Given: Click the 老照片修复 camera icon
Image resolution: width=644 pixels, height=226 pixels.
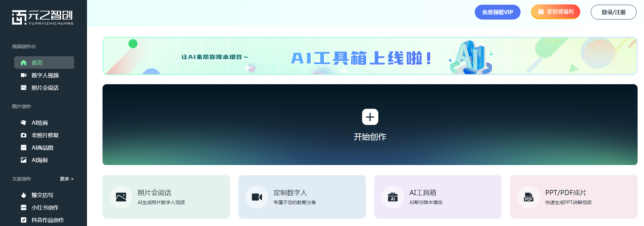Looking at the screenshot, I should (x=24, y=135).
